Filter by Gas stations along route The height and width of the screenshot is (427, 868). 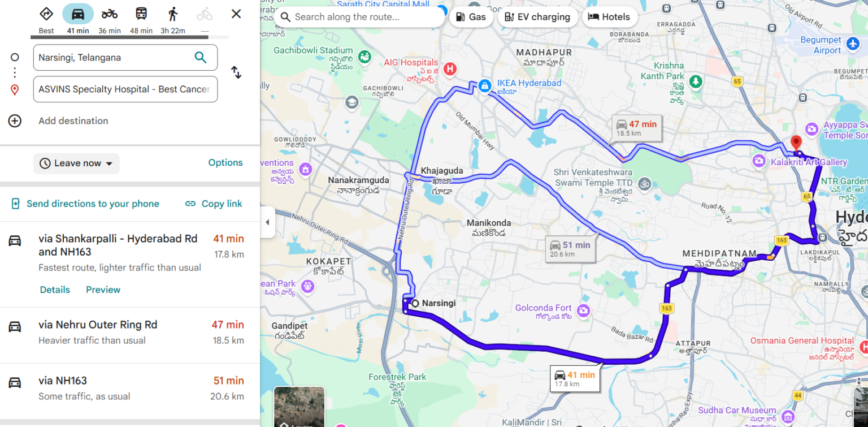click(471, 17)
